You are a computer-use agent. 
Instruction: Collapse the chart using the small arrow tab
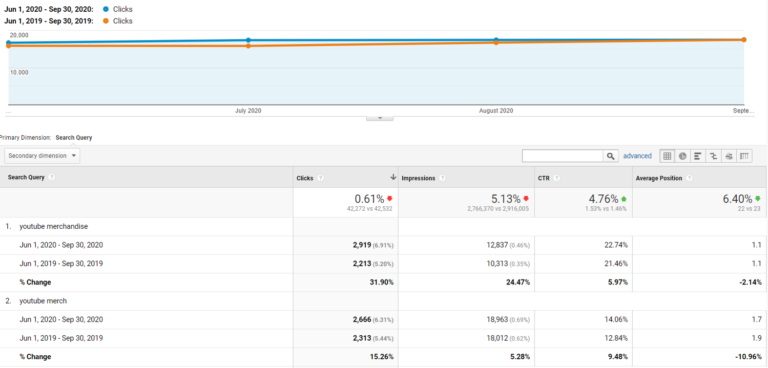coord(380,118)
